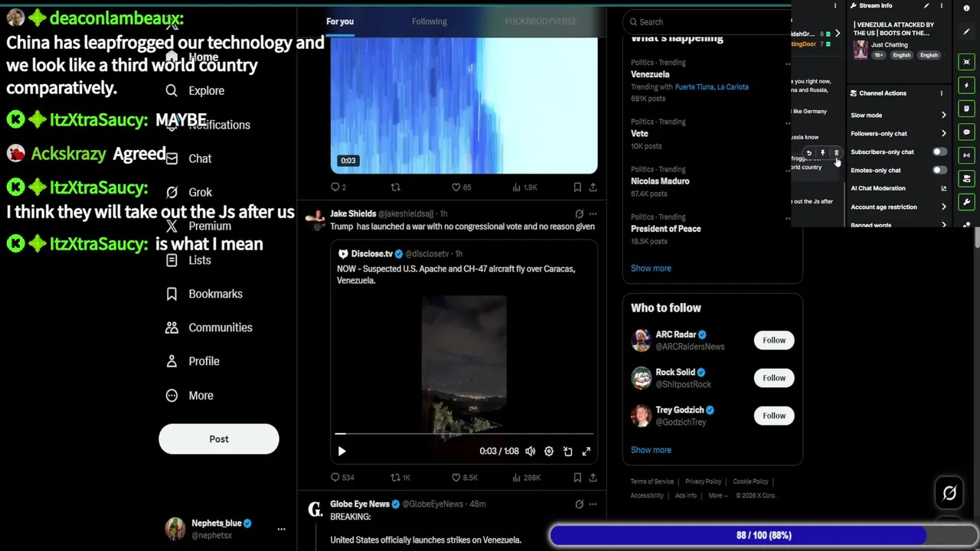Open the top blue video thumbnail
This screenshot has height=551, width=980.
pos(464,106)
